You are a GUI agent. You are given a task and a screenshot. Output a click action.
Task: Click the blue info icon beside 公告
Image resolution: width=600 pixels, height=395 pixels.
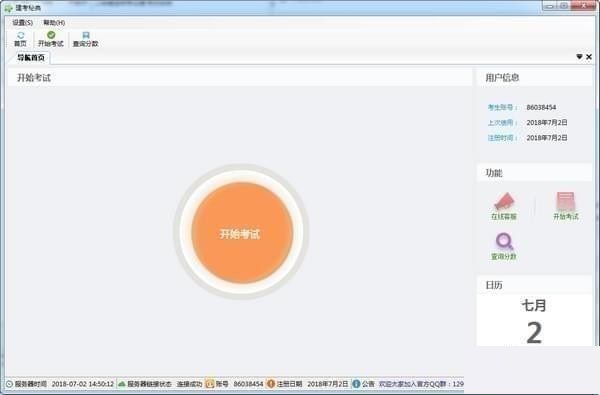click(x=356, y=384)
